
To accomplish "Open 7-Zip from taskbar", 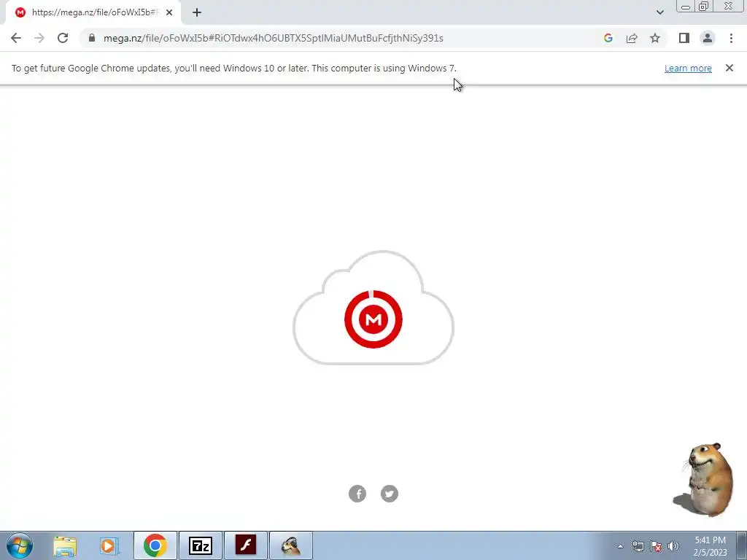I will [x=201, y=545].
